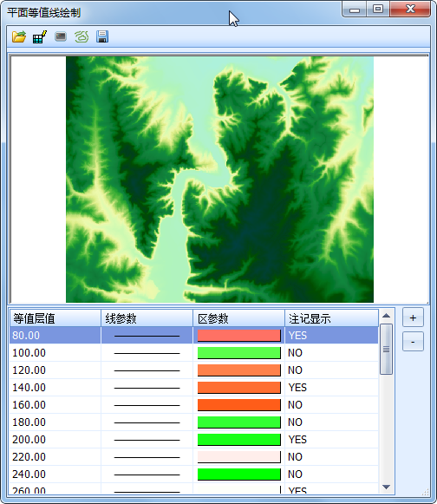Image resolution: width=437 pixels, height=504 pixels.
Task: Click line style sample for level 120.00
Action: click(147, 370)
